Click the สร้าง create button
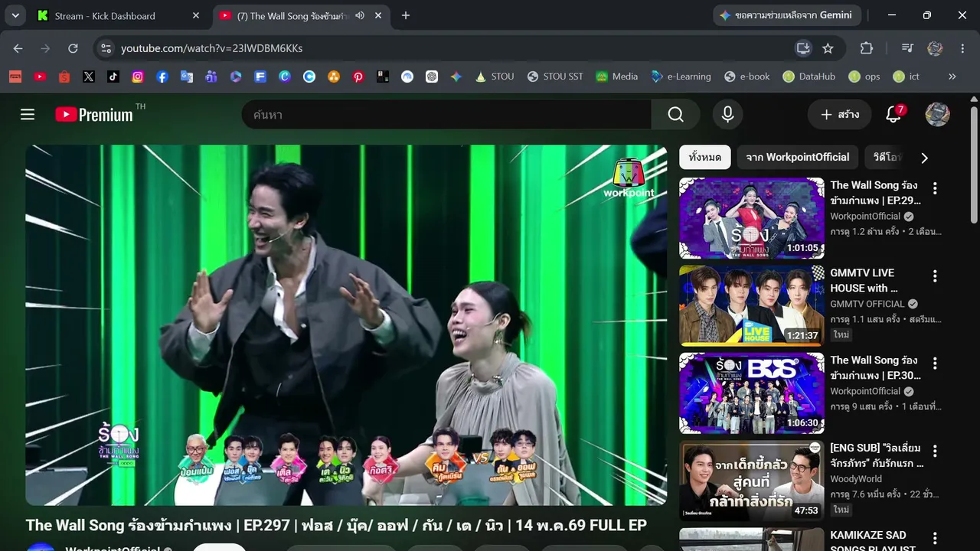The width and height of the screenshot is (980, 551). 839,115
